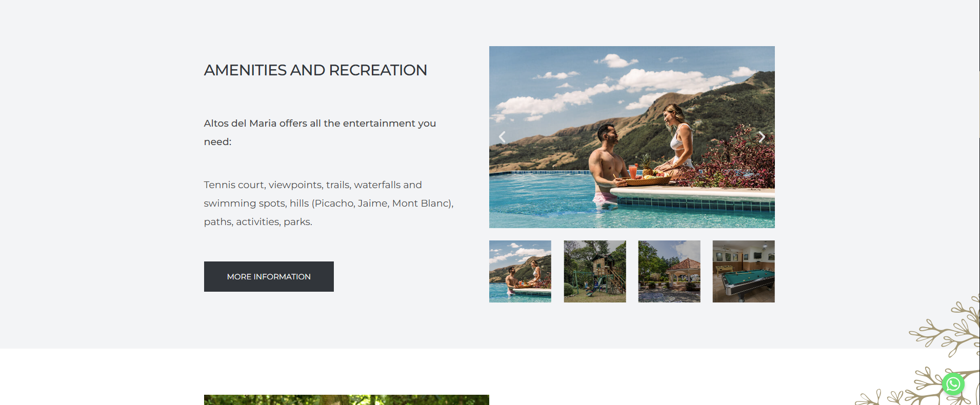Show the previous carousel photo
Image resolution: width=980 pixels, height=405 pixels.
point(502,137)
